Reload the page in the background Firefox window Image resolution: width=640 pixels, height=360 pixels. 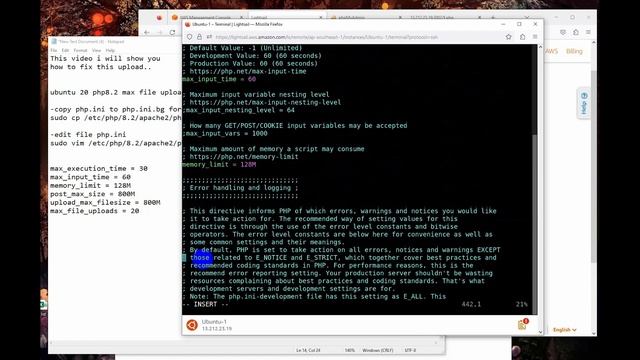click(172, 32)
